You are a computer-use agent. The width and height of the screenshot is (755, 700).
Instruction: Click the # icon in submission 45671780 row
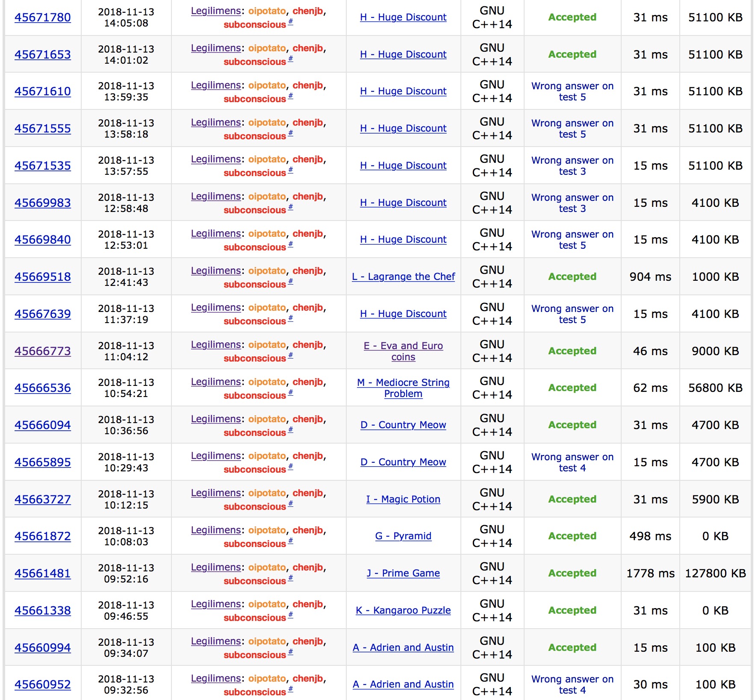point(290,22)
